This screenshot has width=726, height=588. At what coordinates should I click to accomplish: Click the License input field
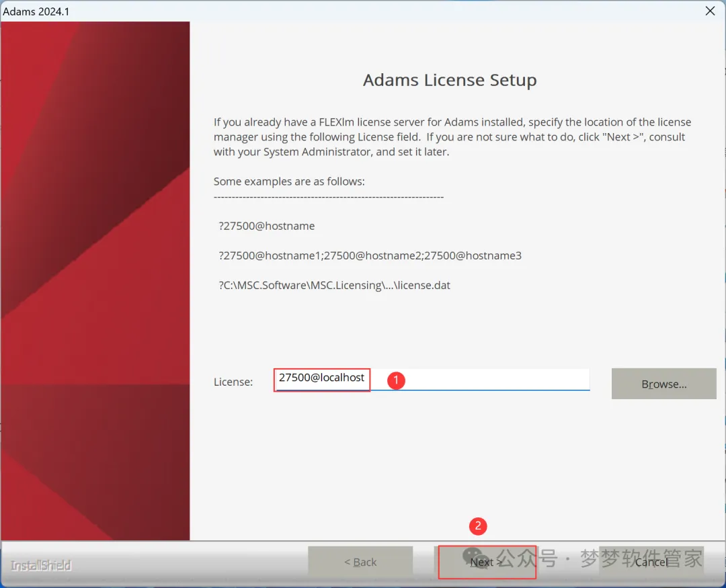click(x=432, y=379)
